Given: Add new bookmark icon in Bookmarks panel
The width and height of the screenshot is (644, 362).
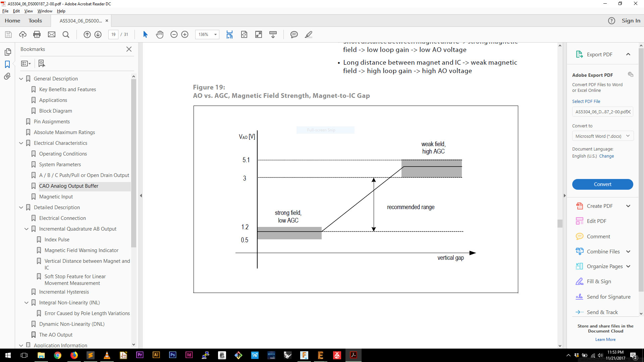Looking at the screenshot, I should pos(42,63).
